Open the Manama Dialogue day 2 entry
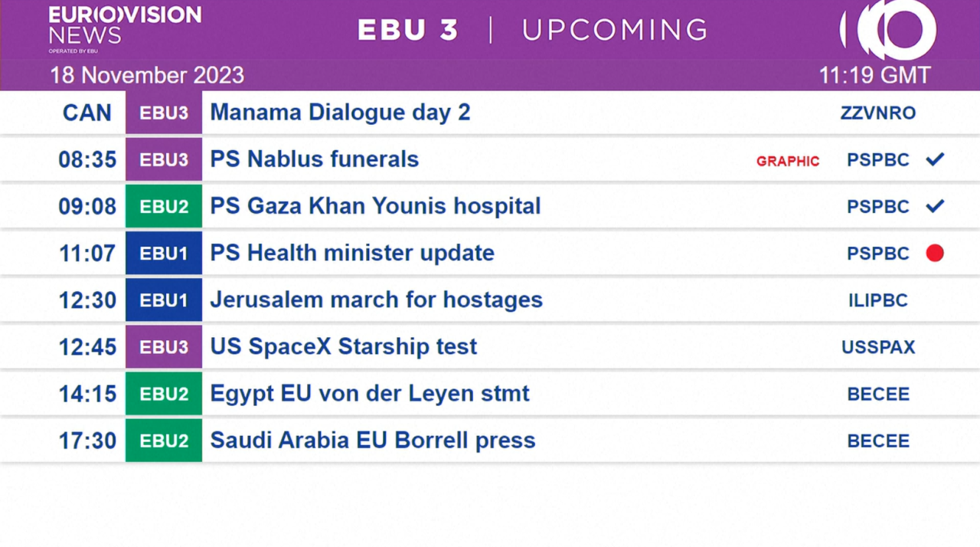The height and width of the screenshot is (547, 980). pyautogui.click(x=340, y=113)
